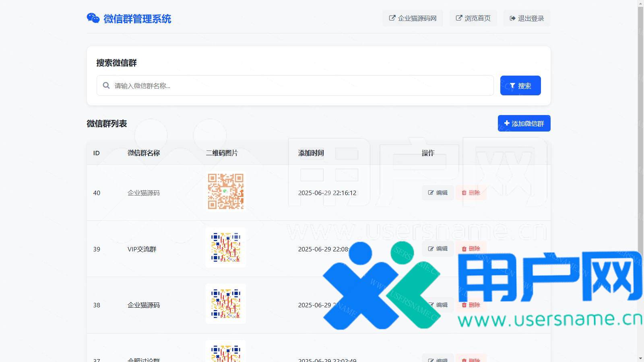Click the 添加微信群 button to add a group
This screenshot has width=644, height=362.
pyautogui.click(x=524, y=123)
